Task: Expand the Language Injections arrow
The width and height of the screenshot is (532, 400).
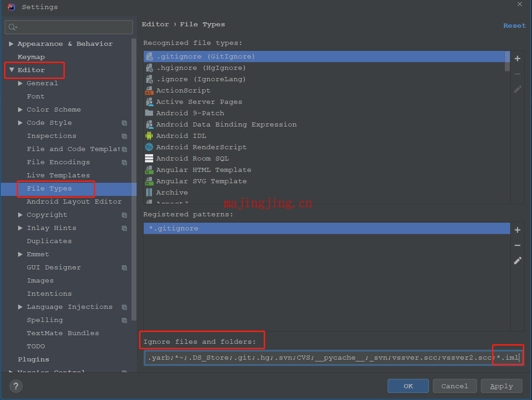Action: (x=20, y=307)
